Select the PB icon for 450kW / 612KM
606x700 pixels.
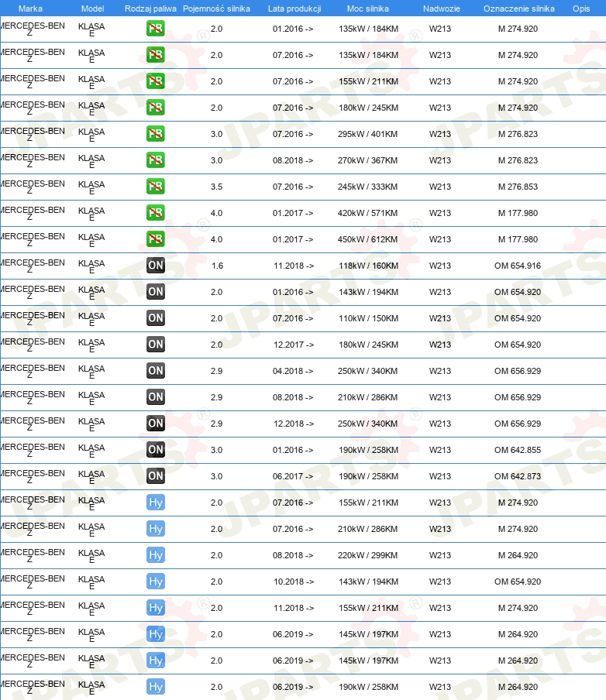point(156,239)
